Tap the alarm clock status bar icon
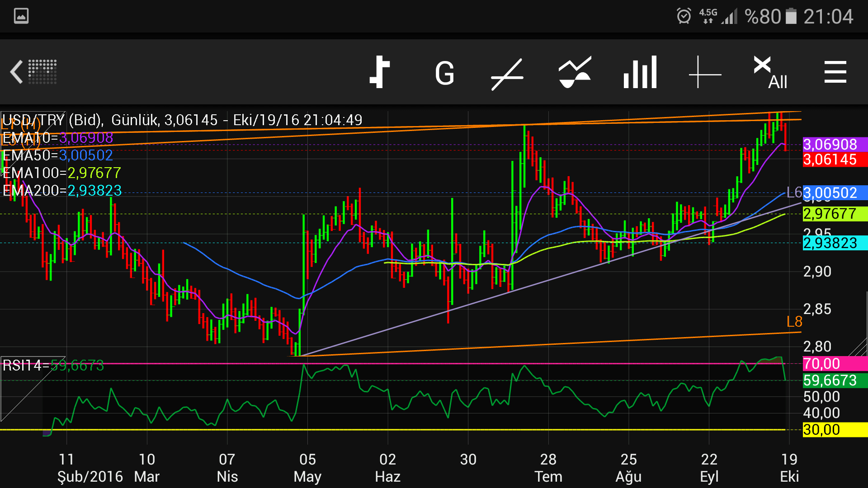The height and width of the screenshot is (488, 868). click(684, 16)
